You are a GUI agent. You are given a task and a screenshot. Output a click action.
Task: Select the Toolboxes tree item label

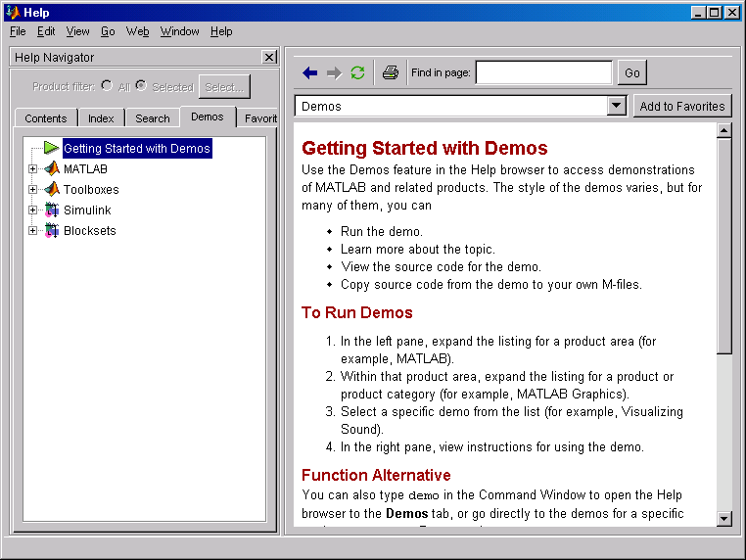[x=91, y=189]
